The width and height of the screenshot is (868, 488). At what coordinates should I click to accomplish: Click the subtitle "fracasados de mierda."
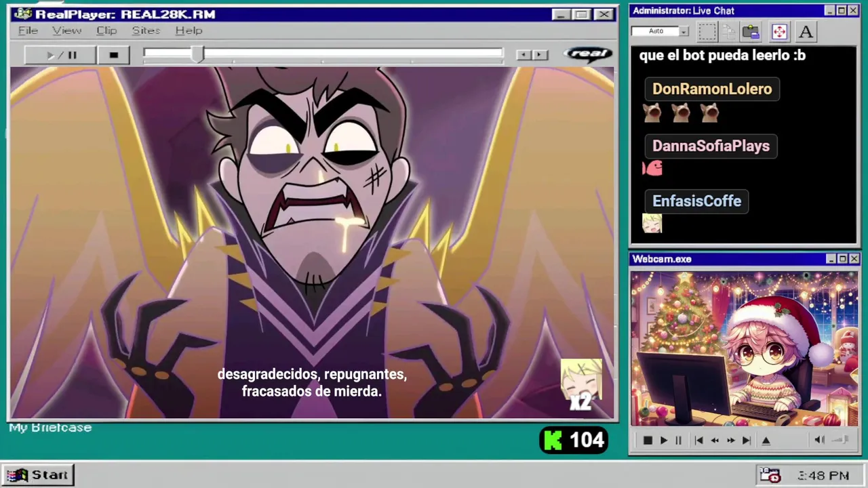312,391
